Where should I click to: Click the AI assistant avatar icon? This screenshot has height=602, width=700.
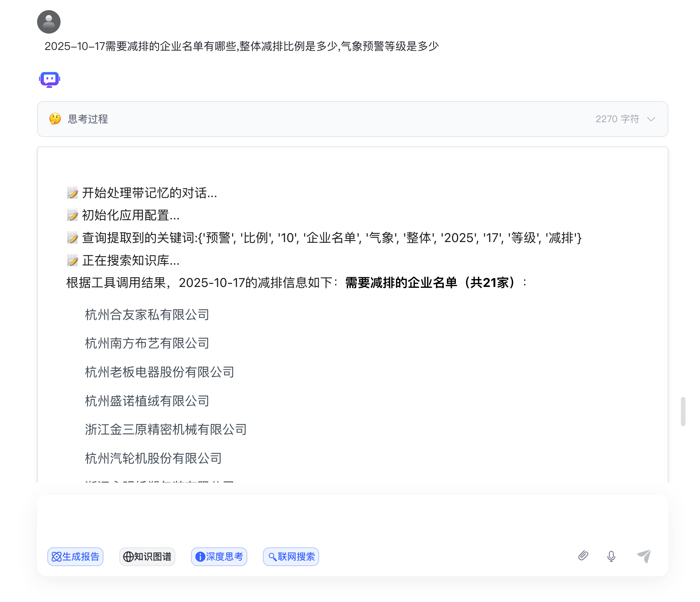coord(49,79)
